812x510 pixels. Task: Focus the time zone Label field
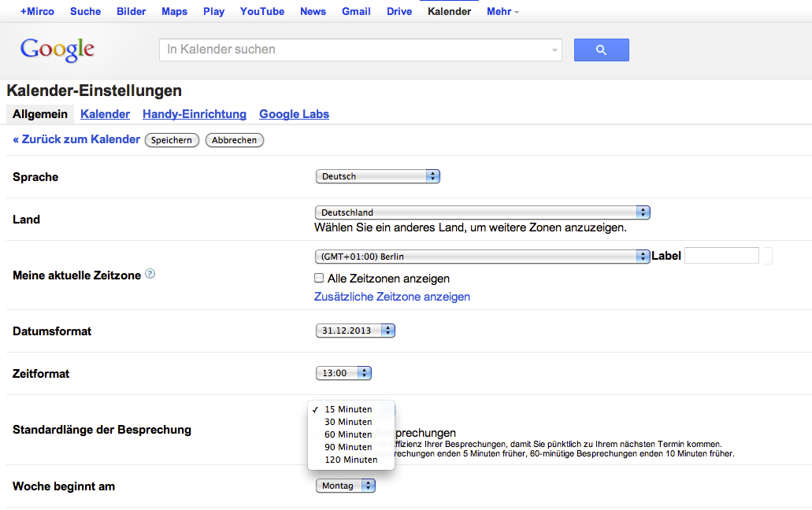tap(721, 256)
